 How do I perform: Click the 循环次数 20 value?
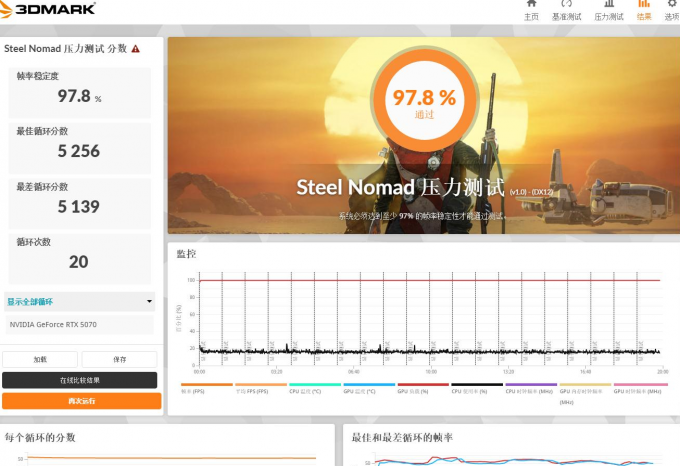[78, 262]
